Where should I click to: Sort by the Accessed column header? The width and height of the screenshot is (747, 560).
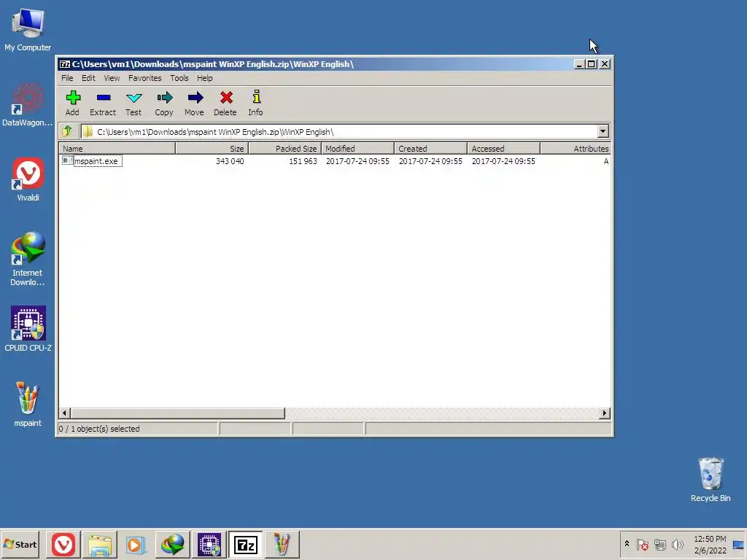(503, 149)
